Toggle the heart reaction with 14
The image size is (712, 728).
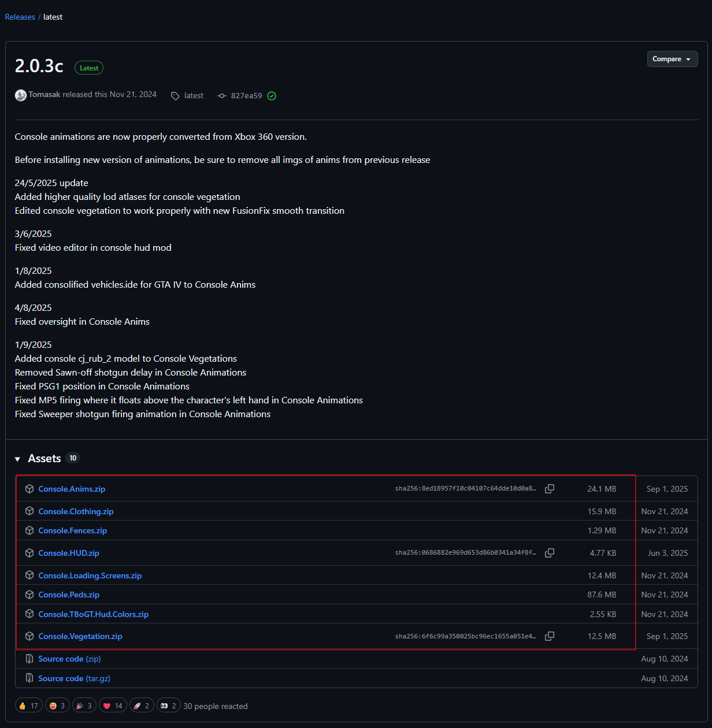pos(113,705)
